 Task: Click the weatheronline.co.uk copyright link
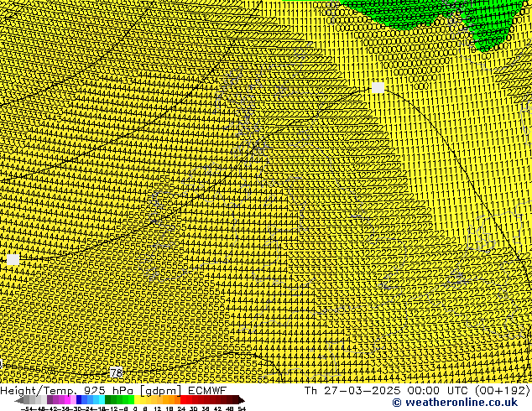[x=455, y=403]
